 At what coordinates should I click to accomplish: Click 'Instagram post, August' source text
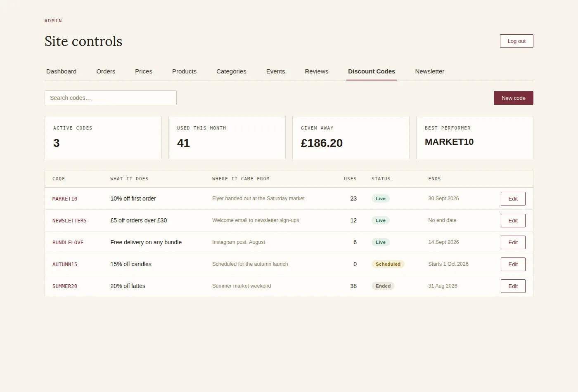[x=239, y=242]
